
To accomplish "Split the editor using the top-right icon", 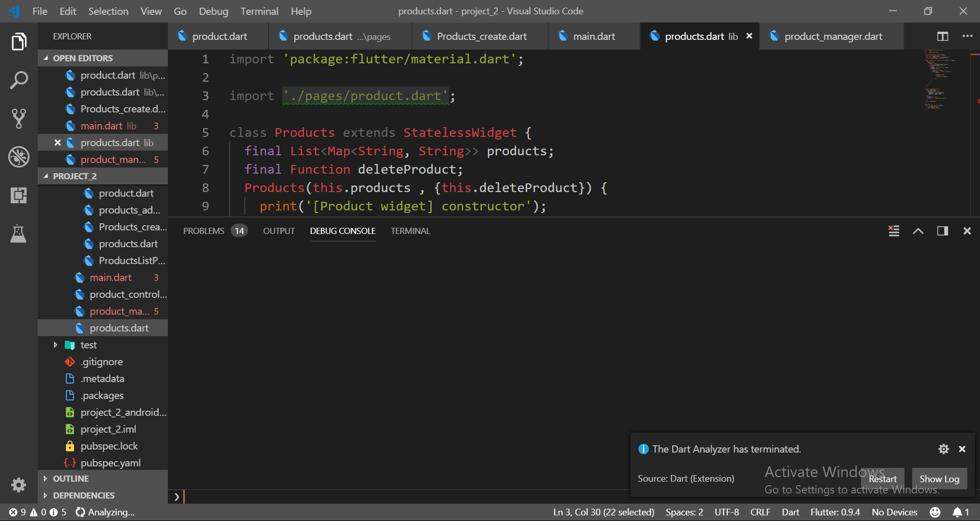I will [x=942, y=36].
